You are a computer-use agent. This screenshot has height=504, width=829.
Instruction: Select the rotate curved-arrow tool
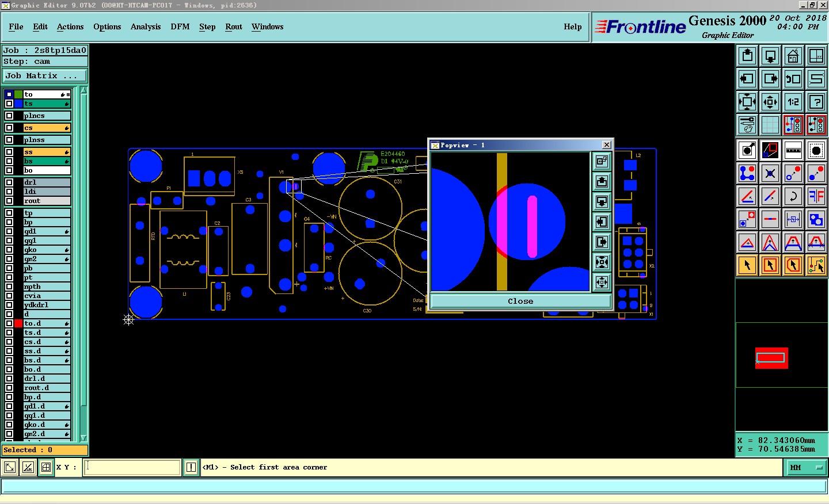click(x=793, y=196)
